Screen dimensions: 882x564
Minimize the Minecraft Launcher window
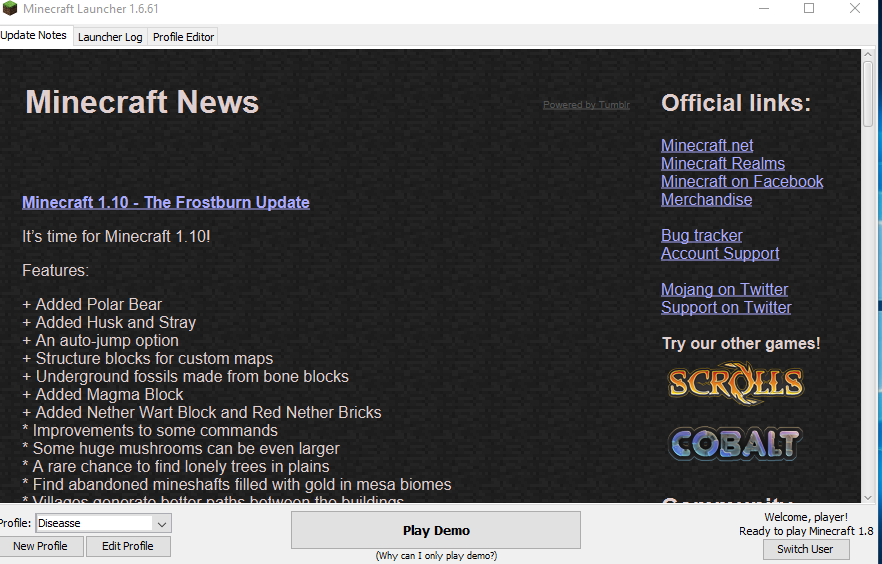coord(764,8)
